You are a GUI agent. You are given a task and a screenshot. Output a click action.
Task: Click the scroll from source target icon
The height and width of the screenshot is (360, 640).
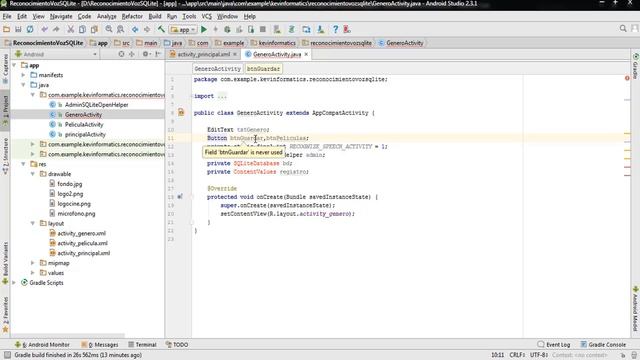point(121,54)
